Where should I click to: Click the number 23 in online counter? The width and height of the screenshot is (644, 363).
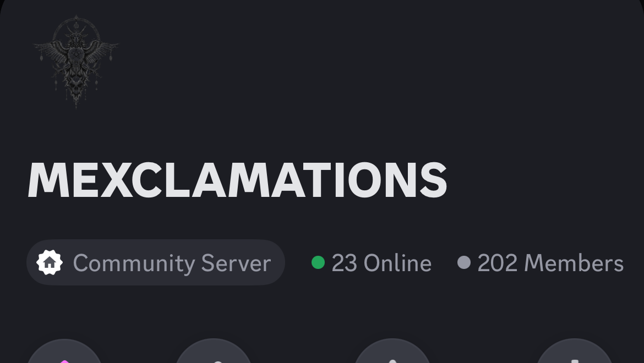[344, 263]
